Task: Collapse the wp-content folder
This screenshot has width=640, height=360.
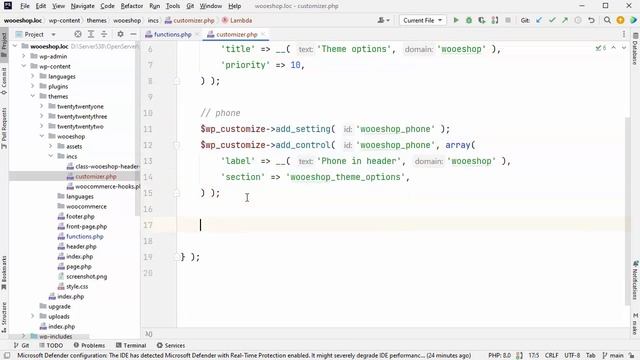Action: (24, 66)
